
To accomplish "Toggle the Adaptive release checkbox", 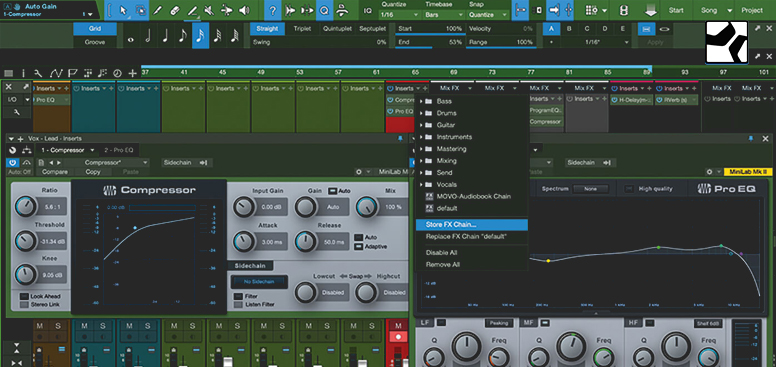I will tap(358, 246).
